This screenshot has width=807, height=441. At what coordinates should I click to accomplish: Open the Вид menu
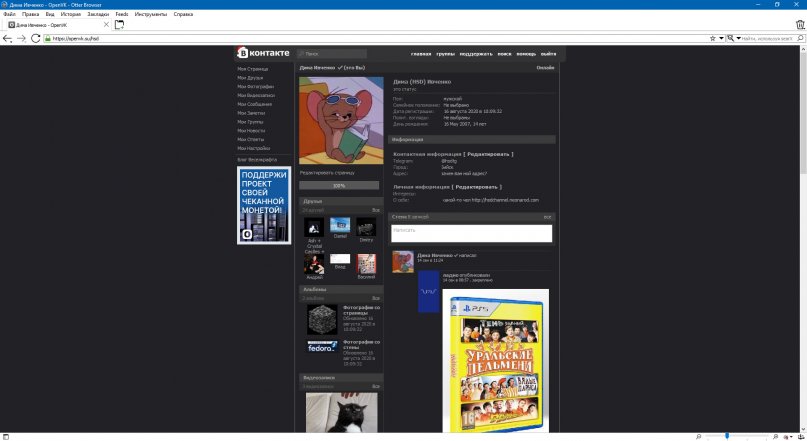50,14
